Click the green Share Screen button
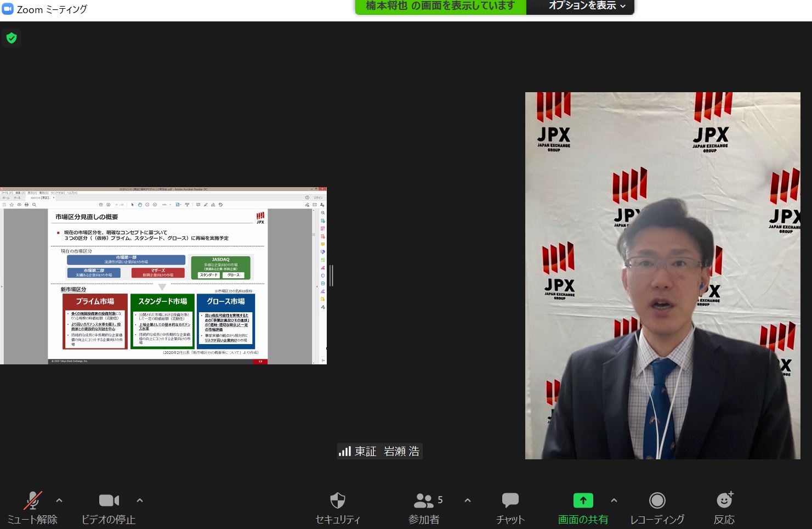812x529 pixels. click(583, 508)
